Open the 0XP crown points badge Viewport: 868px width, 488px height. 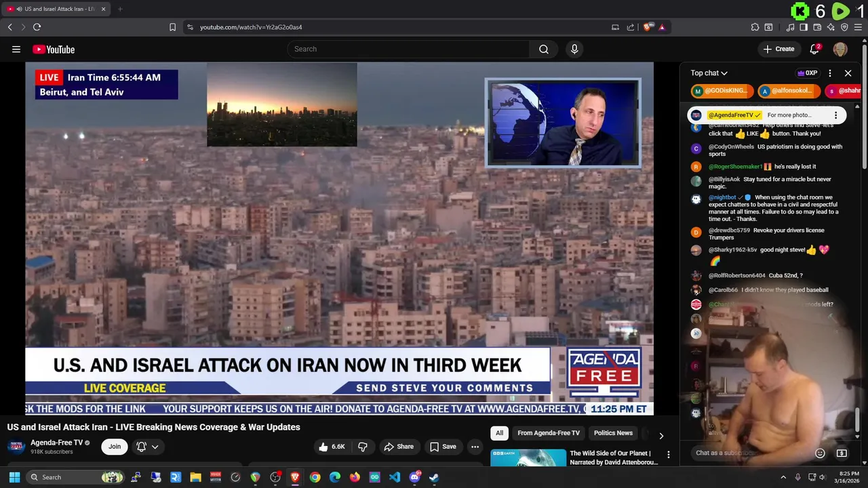tap(807, 73)
